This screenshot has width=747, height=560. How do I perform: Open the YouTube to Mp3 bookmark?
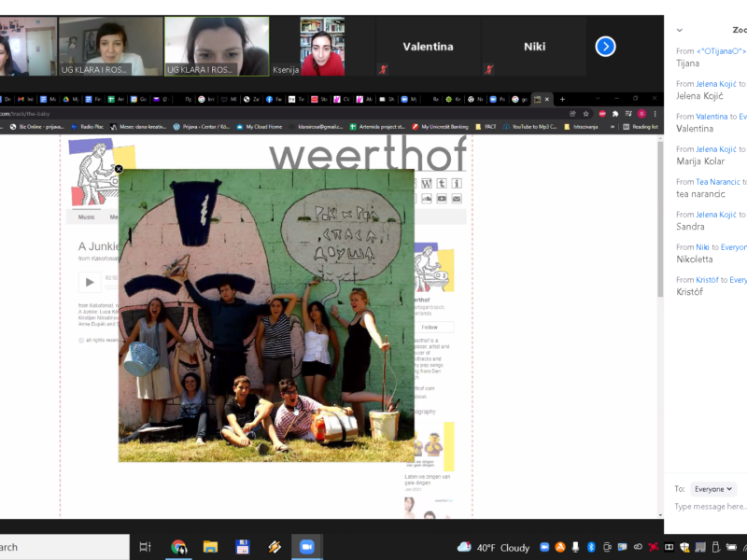pos(529,127)
